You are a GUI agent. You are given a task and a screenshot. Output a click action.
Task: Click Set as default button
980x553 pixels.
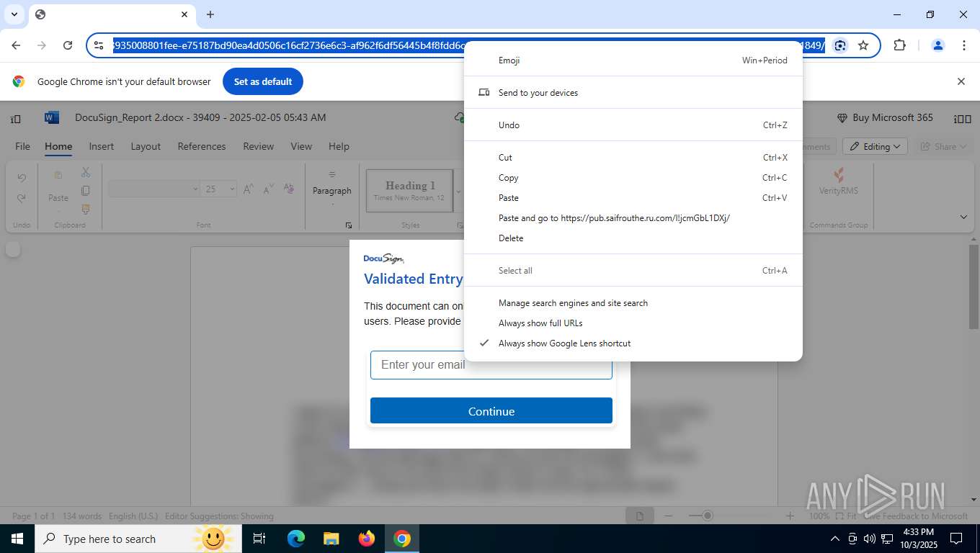tap(263, 81)
